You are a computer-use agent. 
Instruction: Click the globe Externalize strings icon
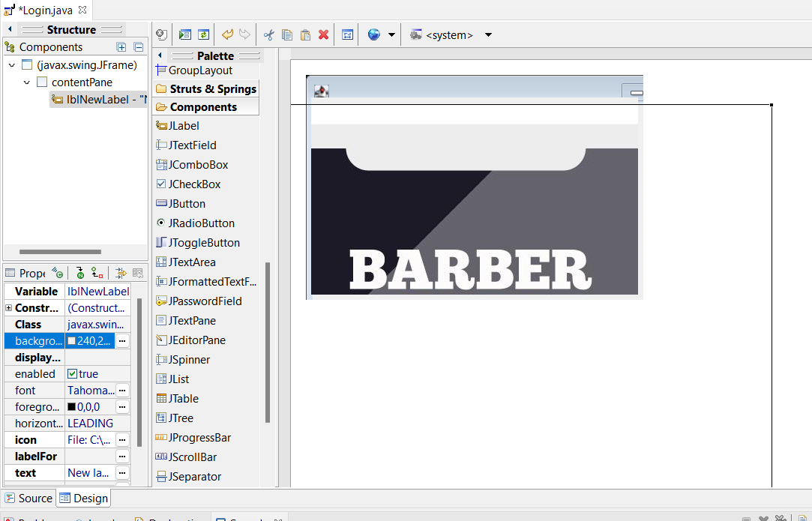pos(374,34)
